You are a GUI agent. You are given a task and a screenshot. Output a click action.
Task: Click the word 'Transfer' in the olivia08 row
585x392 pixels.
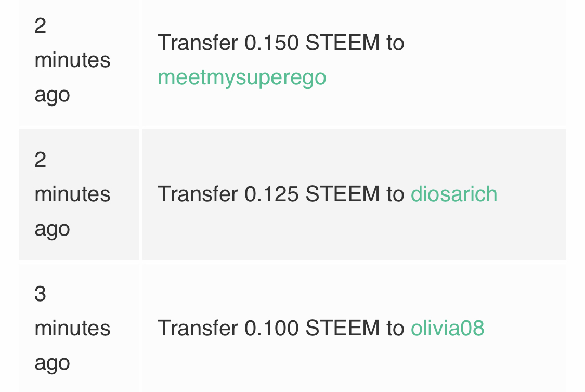(198, 328)
